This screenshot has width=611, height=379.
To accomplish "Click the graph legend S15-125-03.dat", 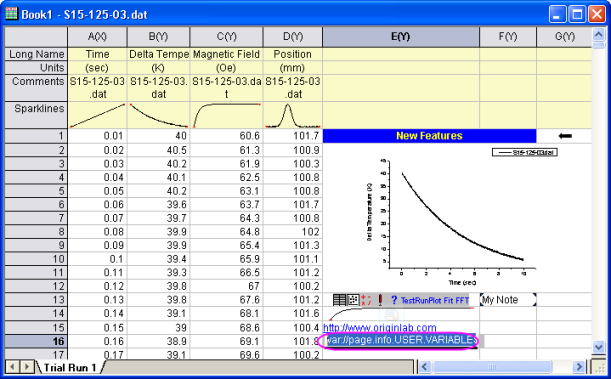I will (525, 152).
